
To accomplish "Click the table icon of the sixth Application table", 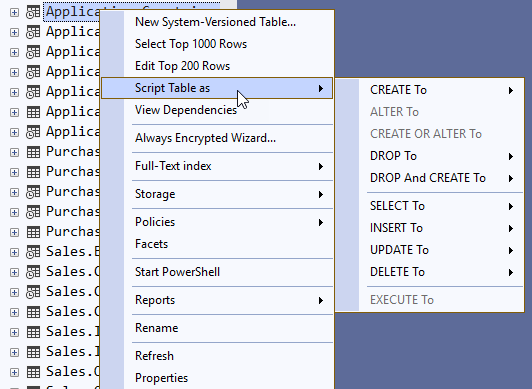I will click(x=33, y=112).
